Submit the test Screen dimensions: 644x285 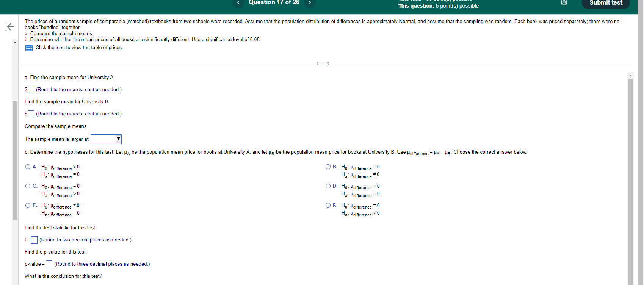(x=606, y=3)
